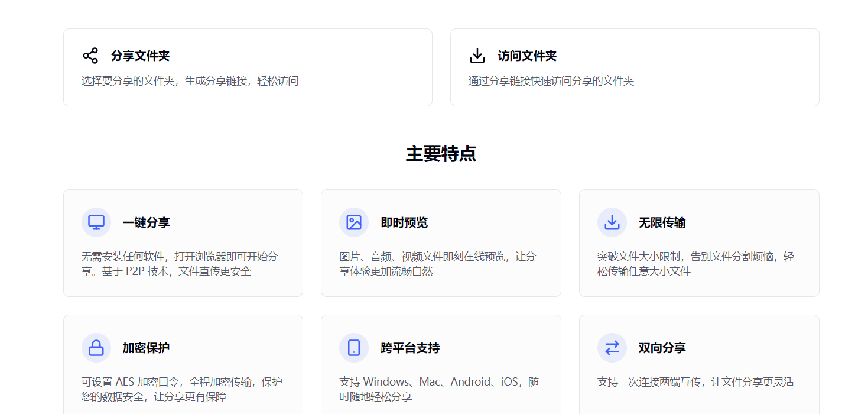
Task: Select the 一键分享 feature title
Action: [146, 223]
